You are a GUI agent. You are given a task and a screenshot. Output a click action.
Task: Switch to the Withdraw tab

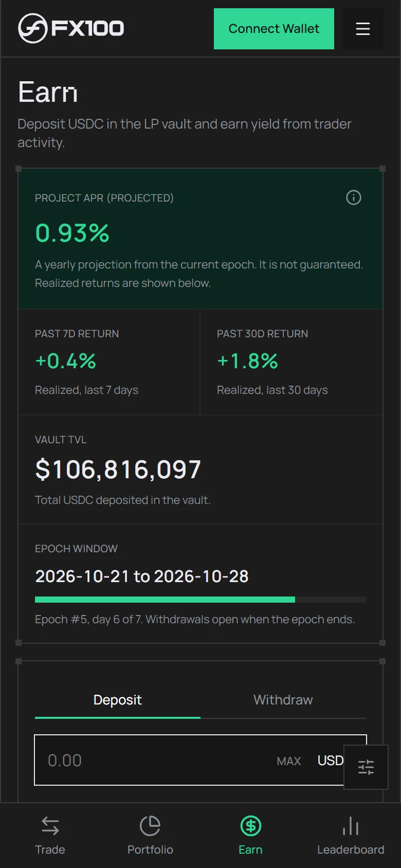click(283, 700)
